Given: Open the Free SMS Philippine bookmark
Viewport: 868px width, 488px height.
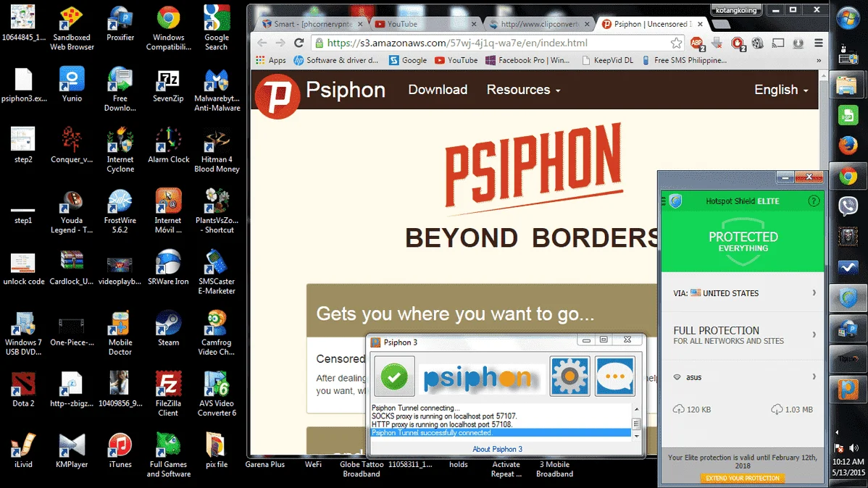Looking at the screenshot, I should point(684,60).
